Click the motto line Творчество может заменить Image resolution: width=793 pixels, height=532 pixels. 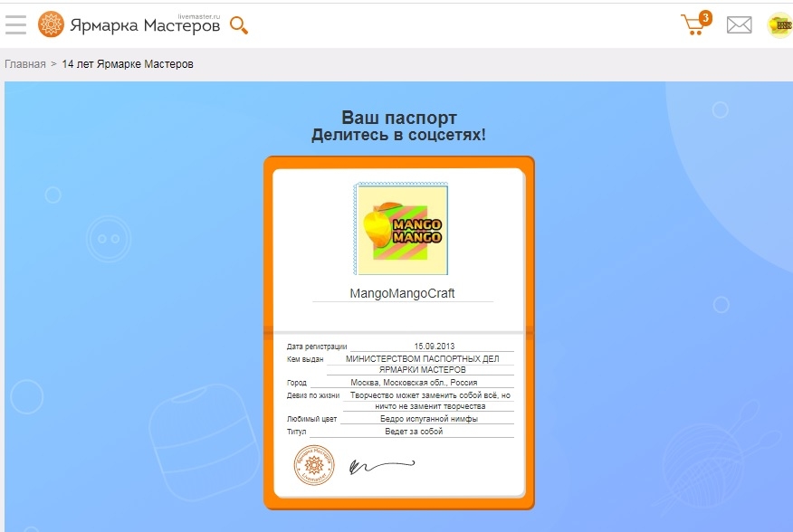[x=430, y=395]
